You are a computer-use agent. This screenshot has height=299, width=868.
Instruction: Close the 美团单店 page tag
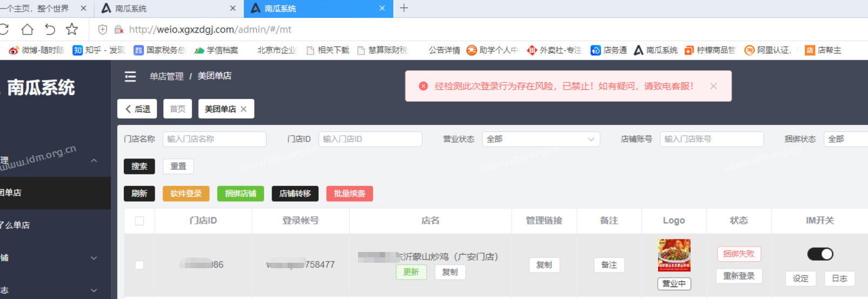(x=244, y=109)
